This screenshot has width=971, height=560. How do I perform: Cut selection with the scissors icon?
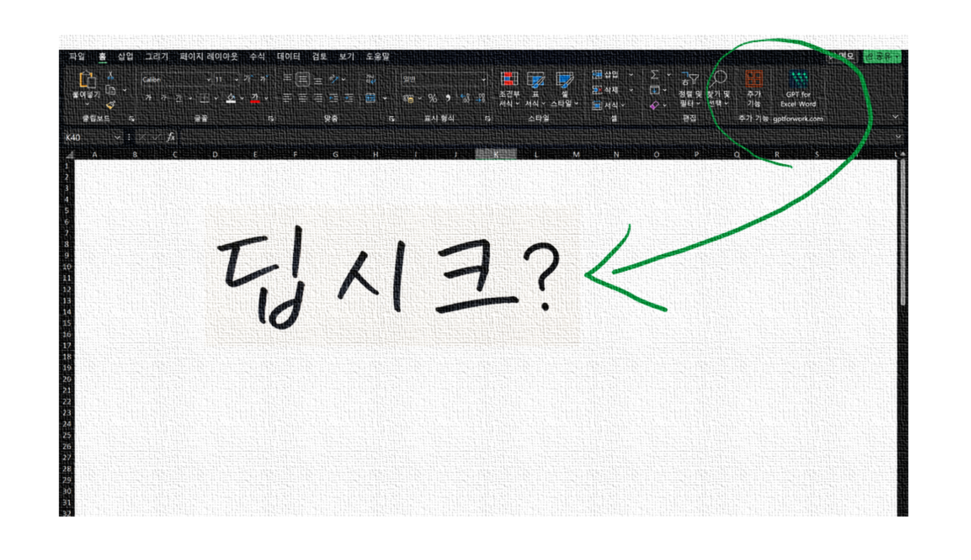110,75
